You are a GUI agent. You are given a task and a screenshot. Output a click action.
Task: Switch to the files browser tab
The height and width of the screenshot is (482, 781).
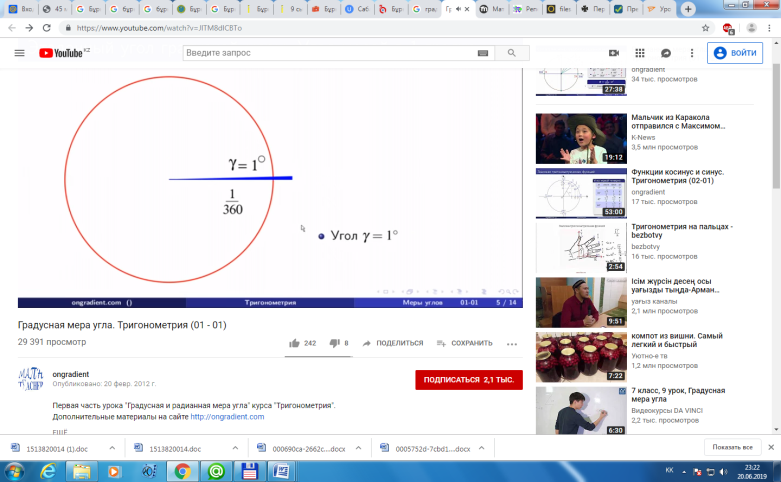point(559,9)
